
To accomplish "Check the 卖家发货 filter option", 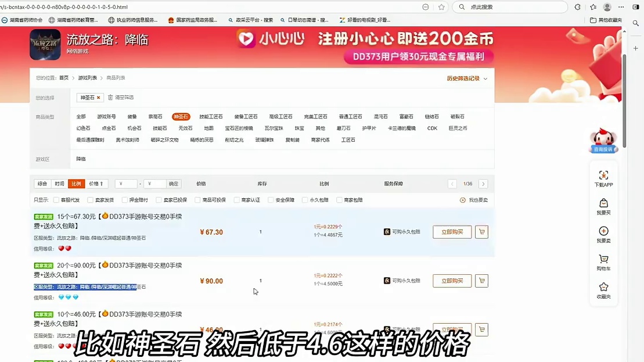I will (89, 199).
